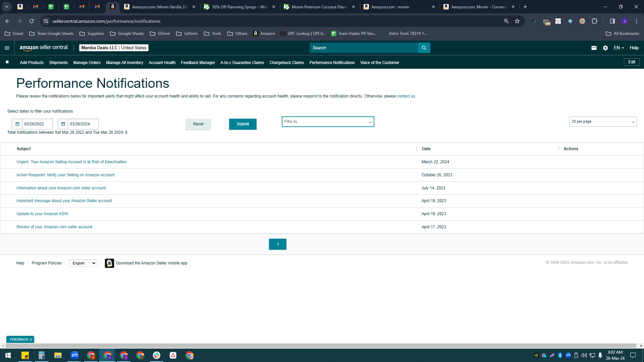Open Voice of the Customer
Viewport: 644px width, 362px height.
click(x=380, y=63)
